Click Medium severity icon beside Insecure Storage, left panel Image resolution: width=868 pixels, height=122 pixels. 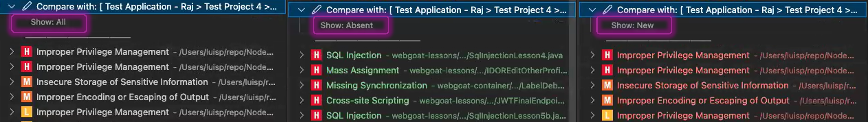(x=27, y=82)
